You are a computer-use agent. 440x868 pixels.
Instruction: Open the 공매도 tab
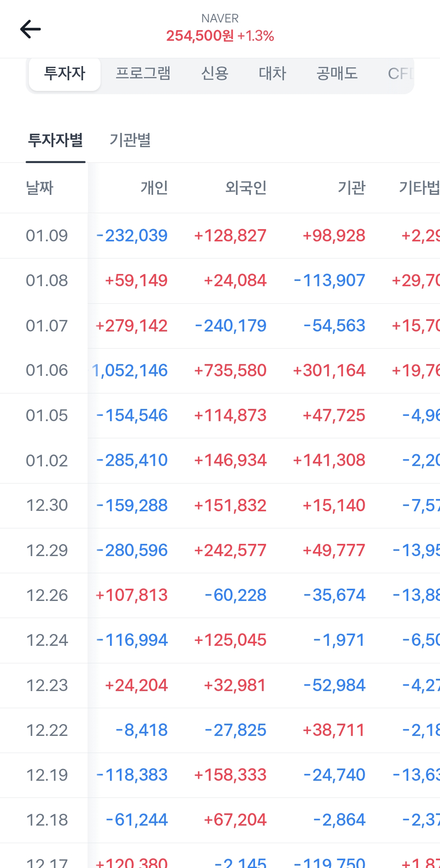pos(337,74)
